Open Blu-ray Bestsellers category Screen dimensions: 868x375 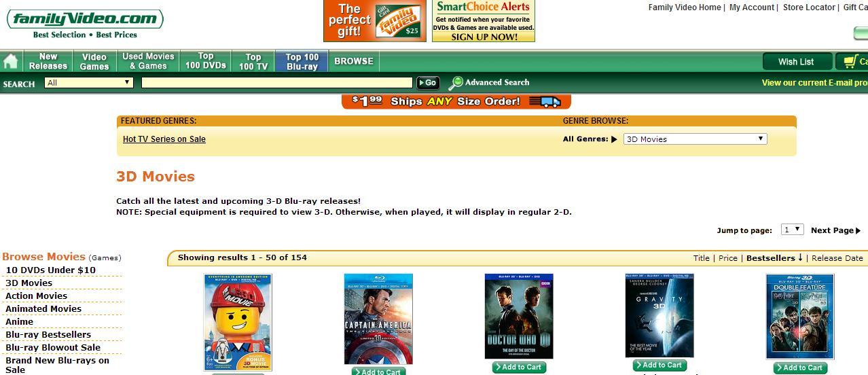tap(48, 334)
